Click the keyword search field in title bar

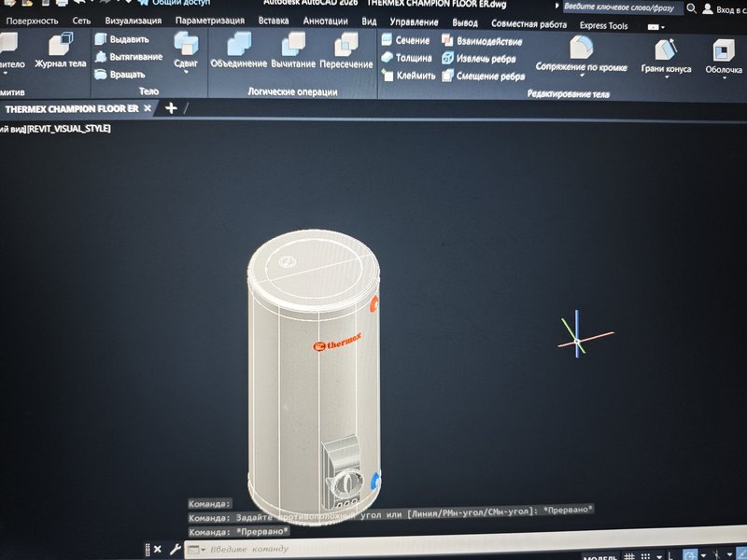pyautogui.click(x=622, y=7)
